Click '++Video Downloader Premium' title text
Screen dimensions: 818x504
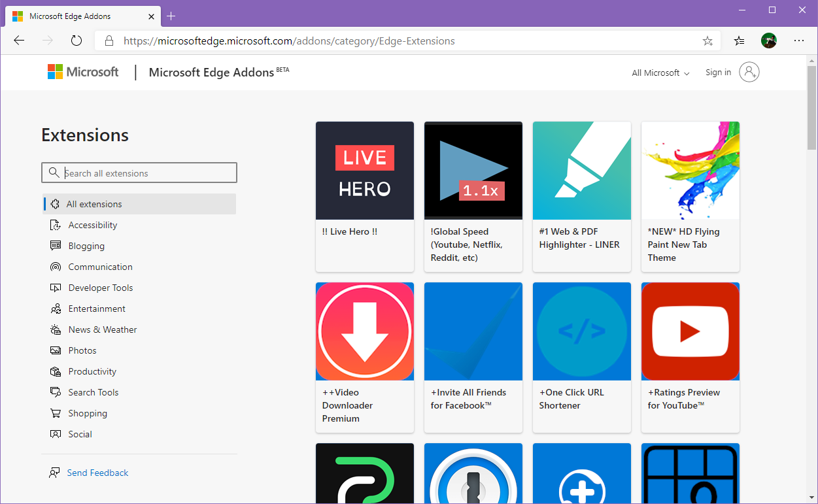(348, 405)
